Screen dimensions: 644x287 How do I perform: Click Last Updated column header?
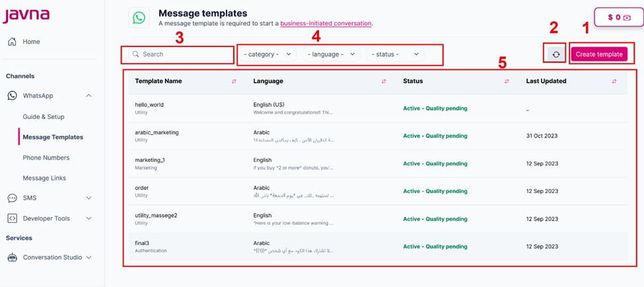point(546,81)
